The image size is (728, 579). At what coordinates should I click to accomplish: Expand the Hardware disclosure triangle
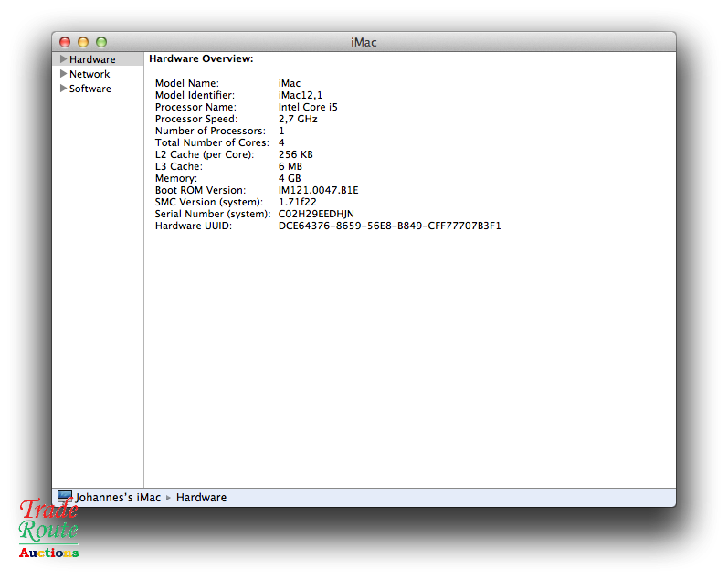coord(64,59)
